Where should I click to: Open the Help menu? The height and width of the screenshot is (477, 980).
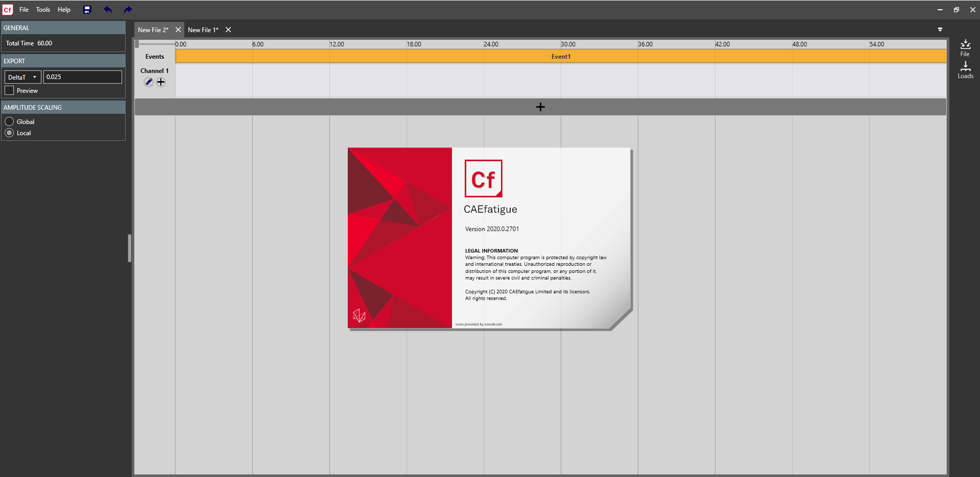tap(64, 10)
